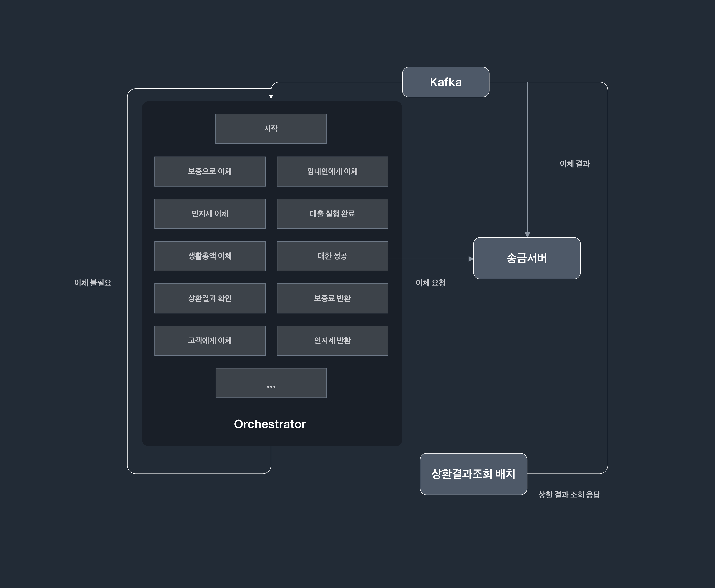Click the 상환 결과 조회 응답 label
Screen dimensions: 715x588
pos(569,495)
